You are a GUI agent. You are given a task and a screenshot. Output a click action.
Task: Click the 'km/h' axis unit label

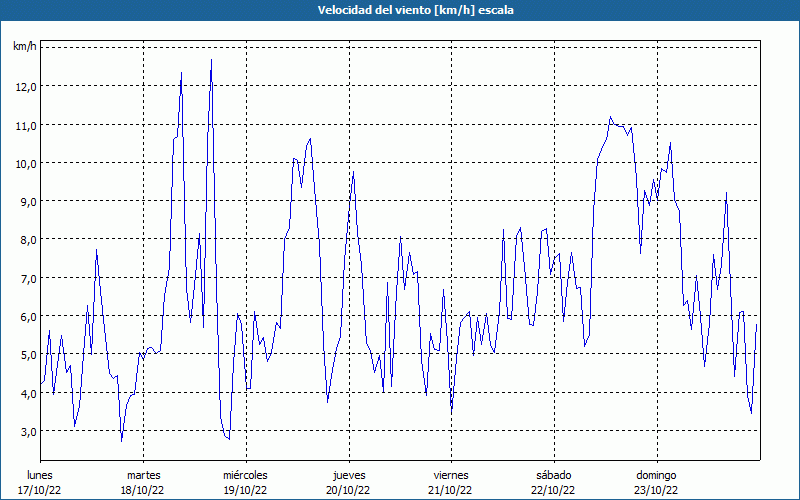pyautogui.click(x=25, y=47)
